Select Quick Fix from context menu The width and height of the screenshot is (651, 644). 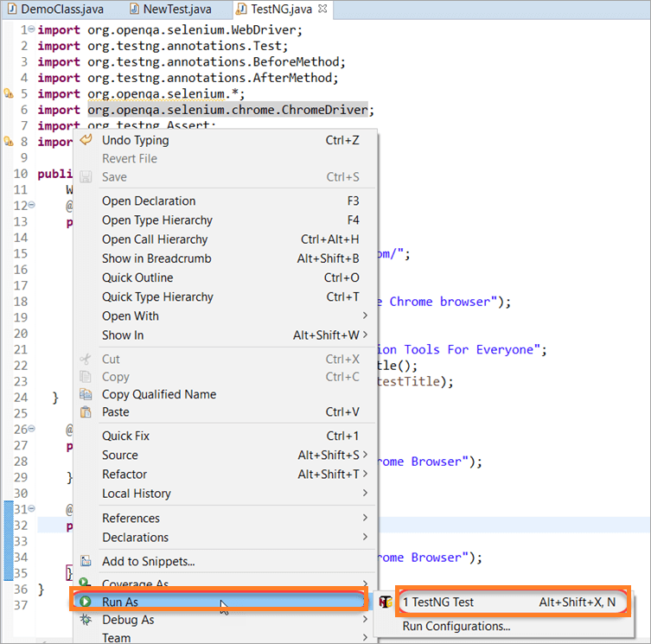pos(125,436)
